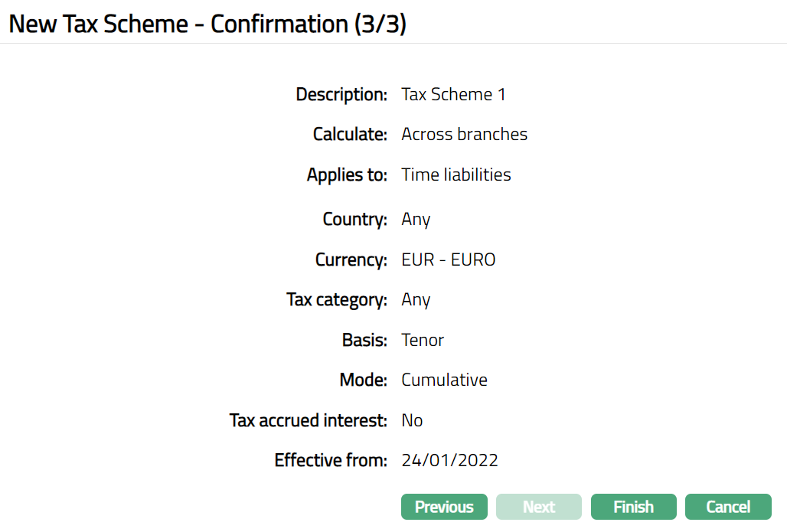Select the 'Tax Scheme 1' description value
This screenshot has width=787, height=532.
453,95
